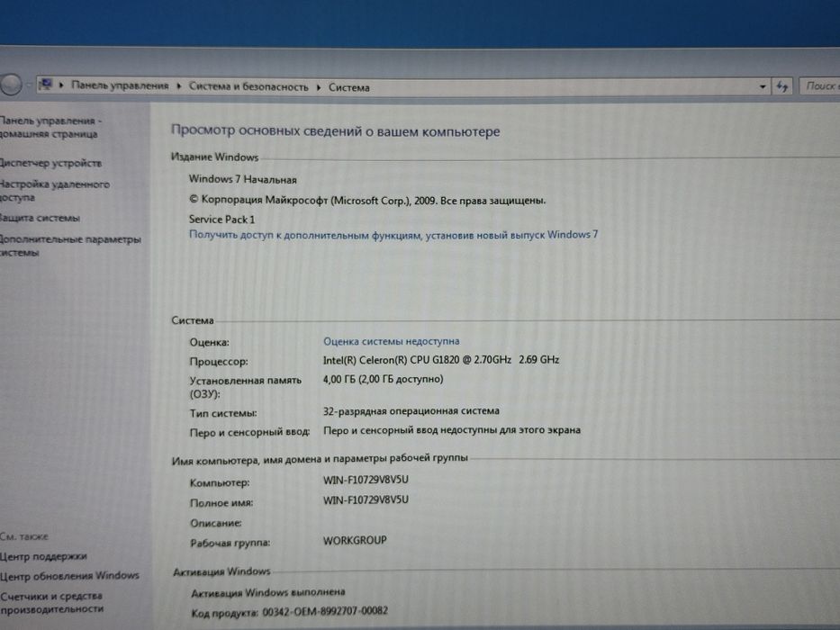The image size is (840, 630).
Task: Go to Система и безопасность breadcrumb
Action: (x=248, y=86)
